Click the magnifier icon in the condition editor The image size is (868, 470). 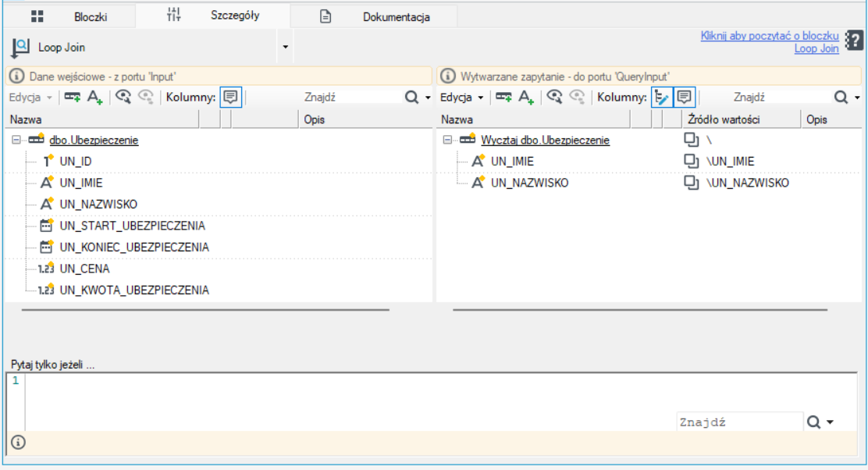[x=813, y=422]
